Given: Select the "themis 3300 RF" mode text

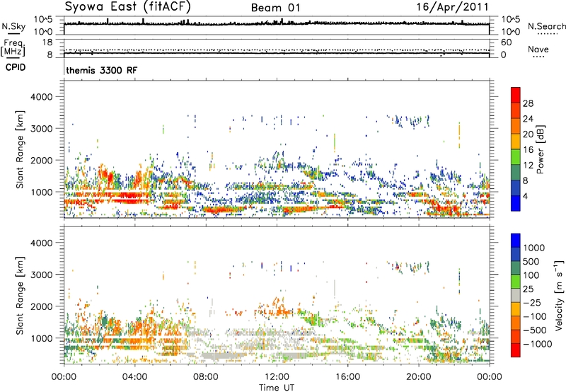Looking at the screenshot, I should [101, 70].
